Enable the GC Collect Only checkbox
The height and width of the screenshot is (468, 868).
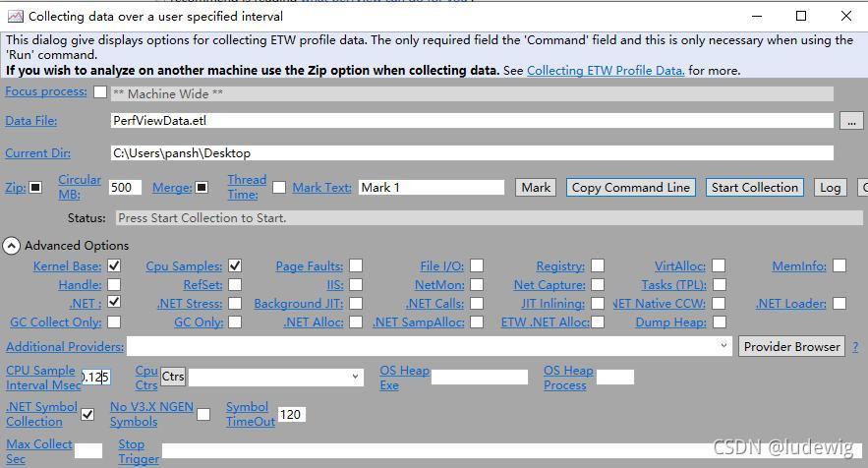[114, 322]
